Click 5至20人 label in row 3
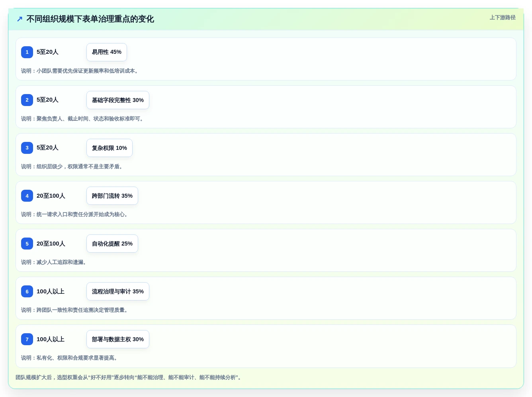The width and height of the screenshot is (532, 397). point(47,147)
